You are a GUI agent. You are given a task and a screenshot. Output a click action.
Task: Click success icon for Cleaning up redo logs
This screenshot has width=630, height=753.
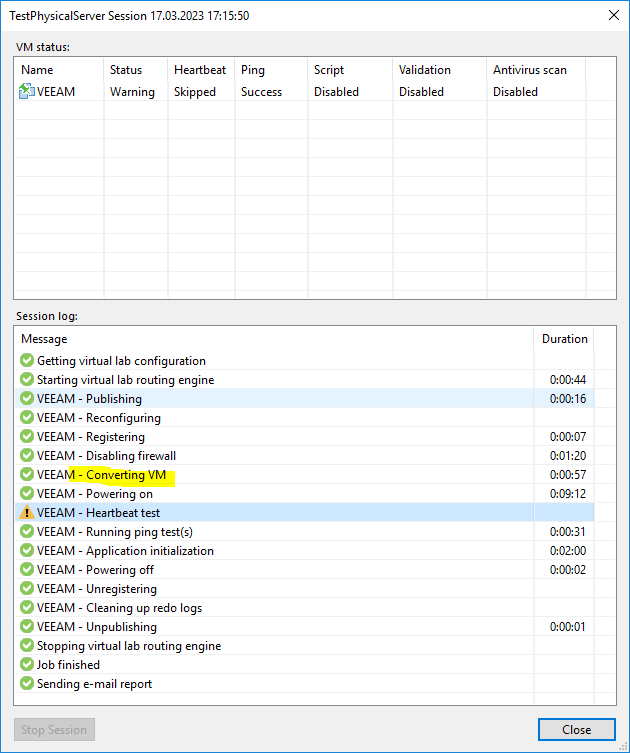tap(27, 607)
